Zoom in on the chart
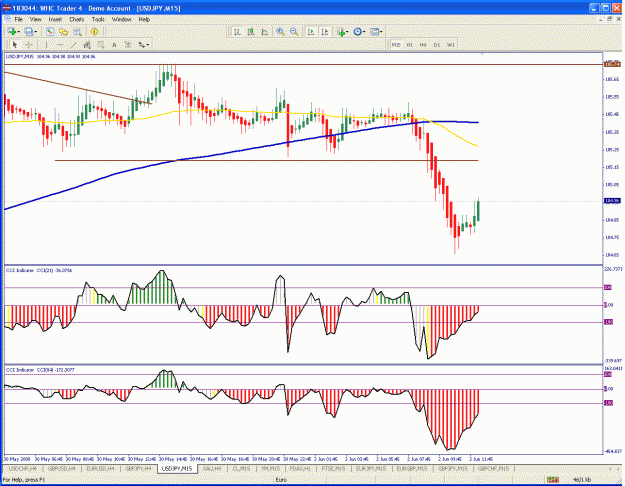Viewport: 625px width, 486px height. 280,32
